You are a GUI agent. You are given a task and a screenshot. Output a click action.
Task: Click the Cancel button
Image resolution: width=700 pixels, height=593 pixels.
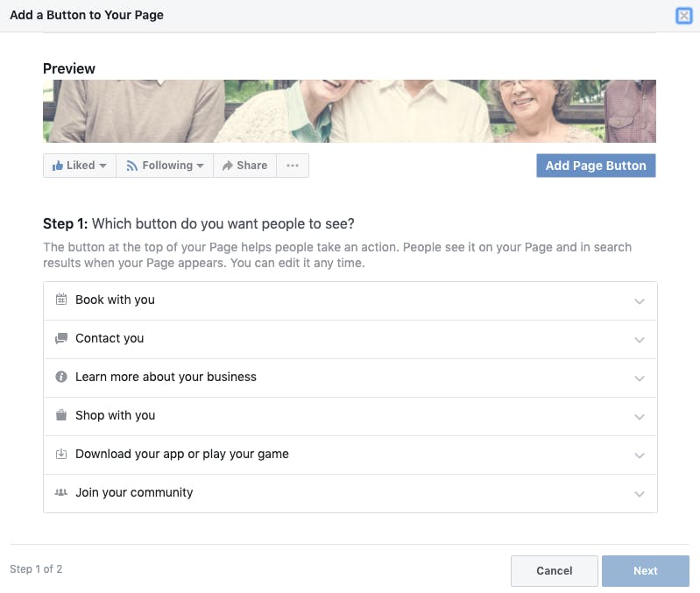point(554,571)
